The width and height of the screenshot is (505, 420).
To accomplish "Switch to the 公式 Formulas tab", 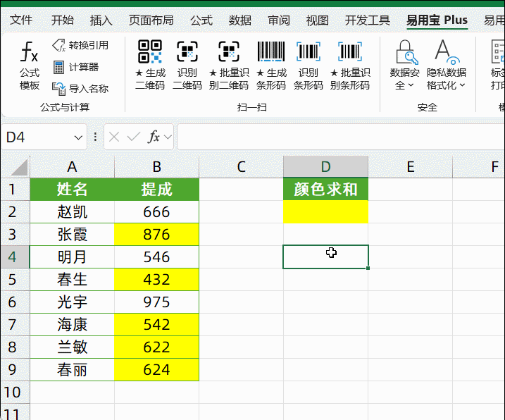I will [x=201, y=20].
